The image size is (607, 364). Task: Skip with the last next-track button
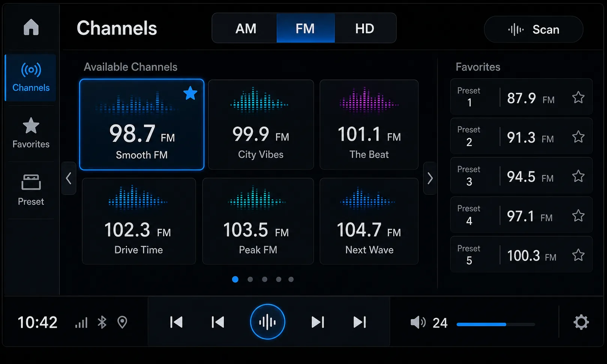360,322
